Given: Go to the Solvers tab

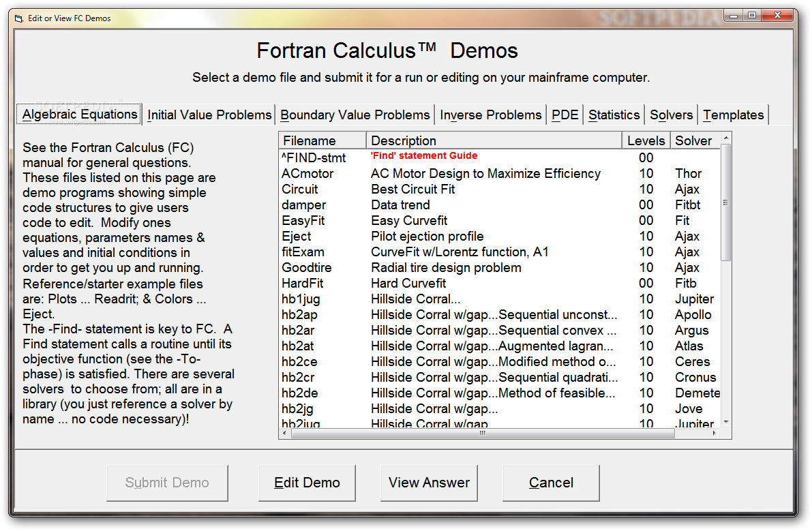Looking at the screenshot, I should click(x=671, y=115).
